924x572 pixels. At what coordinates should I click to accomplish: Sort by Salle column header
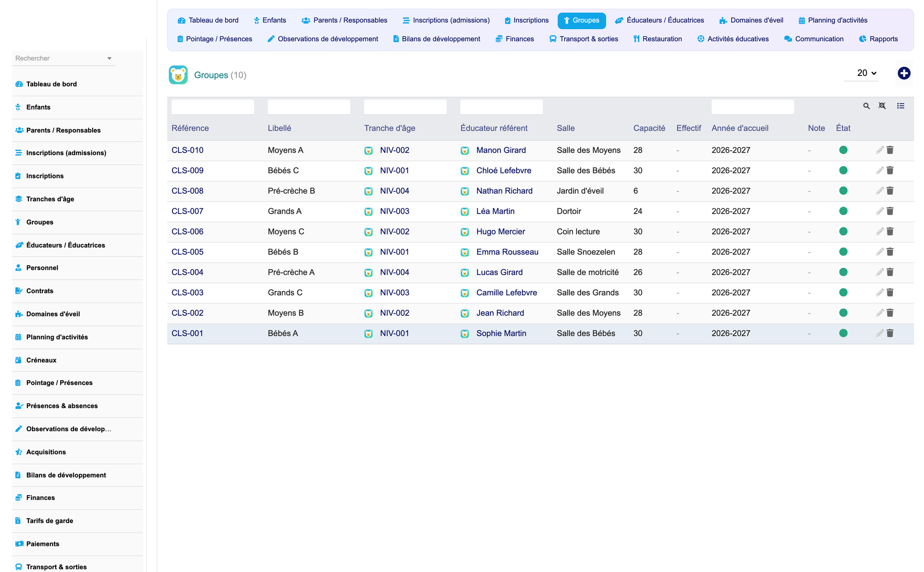[x=566, y=128]
